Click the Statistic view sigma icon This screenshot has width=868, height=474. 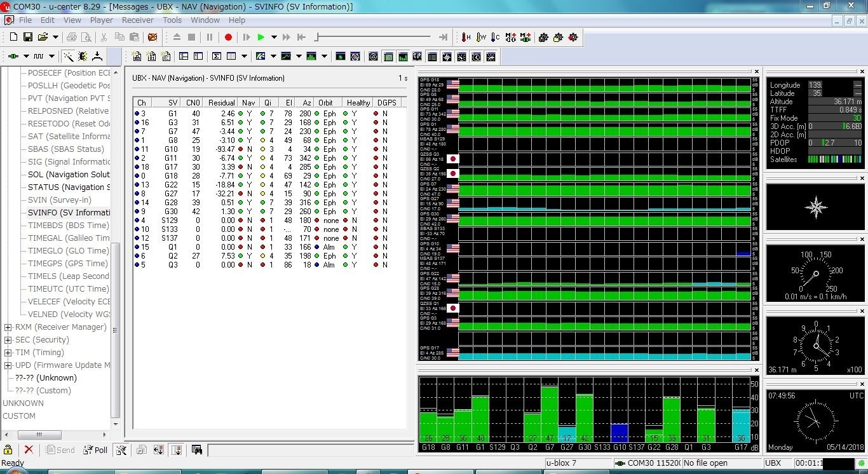click(x=217, y=57)
